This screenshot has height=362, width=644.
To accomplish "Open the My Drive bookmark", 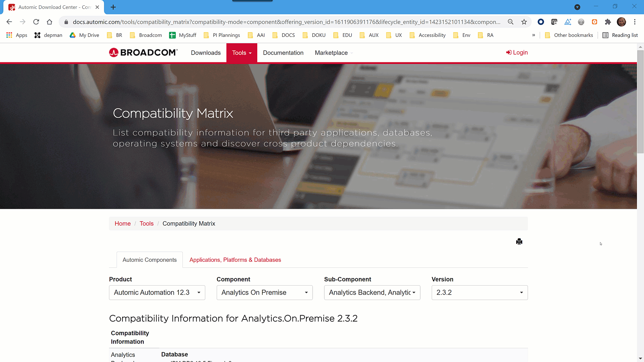I will tap(84, 35).
